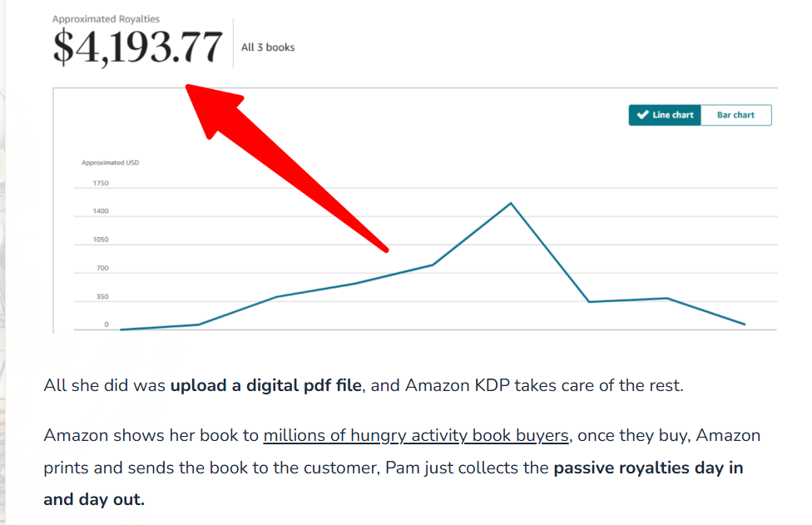812x525 pixels.
Task: Click the All 3 books label
Action: tap(268, 47)
